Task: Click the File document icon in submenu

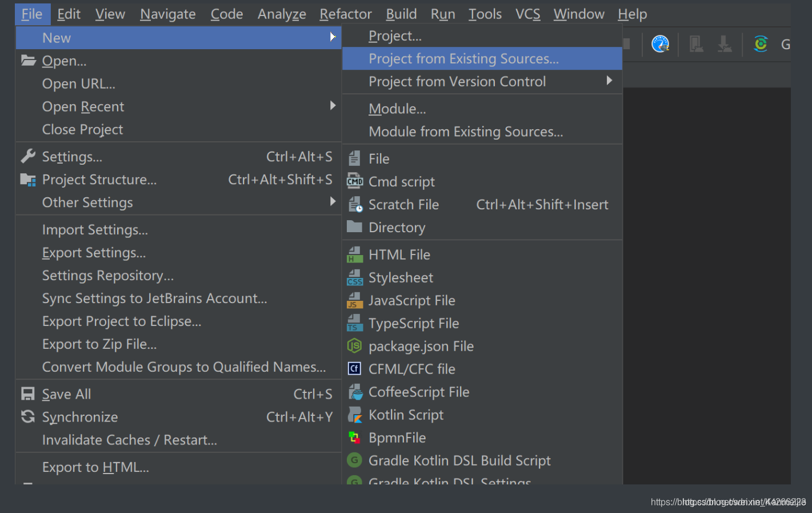Action: pyautogui.click(x=355, y=158)
